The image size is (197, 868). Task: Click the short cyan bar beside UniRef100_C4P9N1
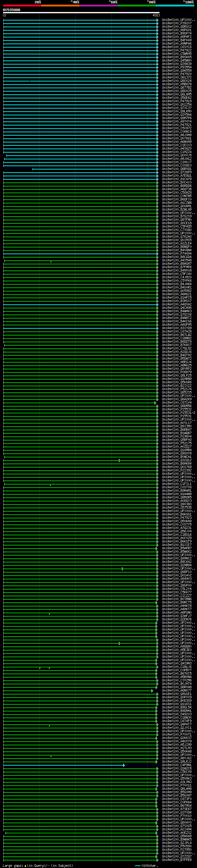64,765
